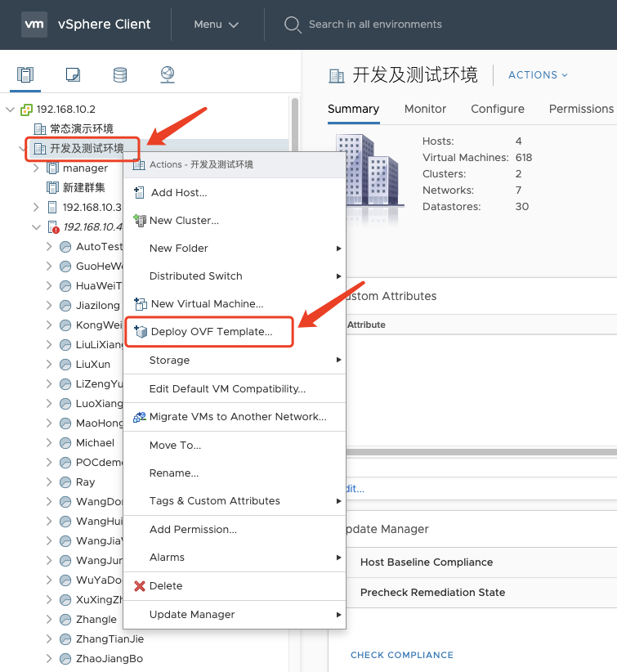Click the red X Delete icon
This screenshot has width=617, height=672.
click(139, 586)
